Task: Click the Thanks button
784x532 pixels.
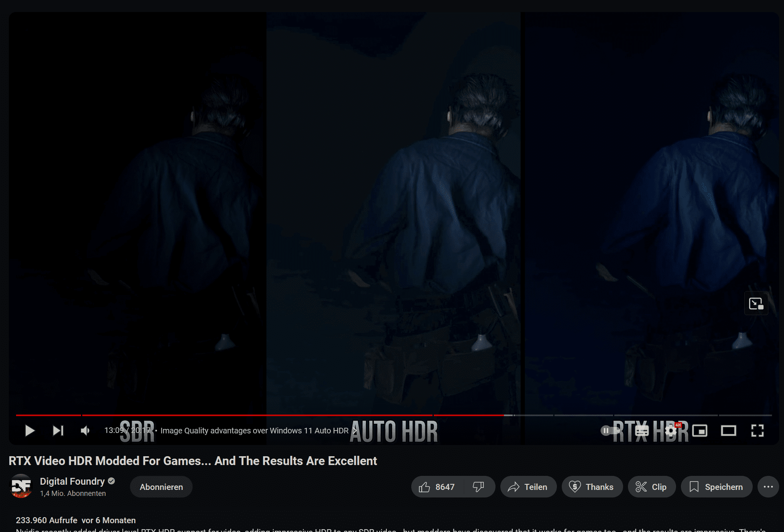Action: click(592, 487)
